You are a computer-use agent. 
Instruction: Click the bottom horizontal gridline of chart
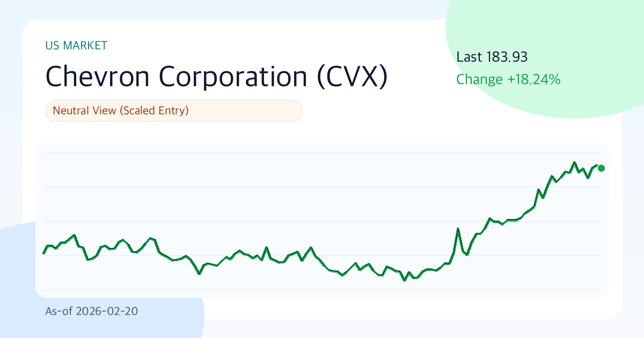coord(322,290)
